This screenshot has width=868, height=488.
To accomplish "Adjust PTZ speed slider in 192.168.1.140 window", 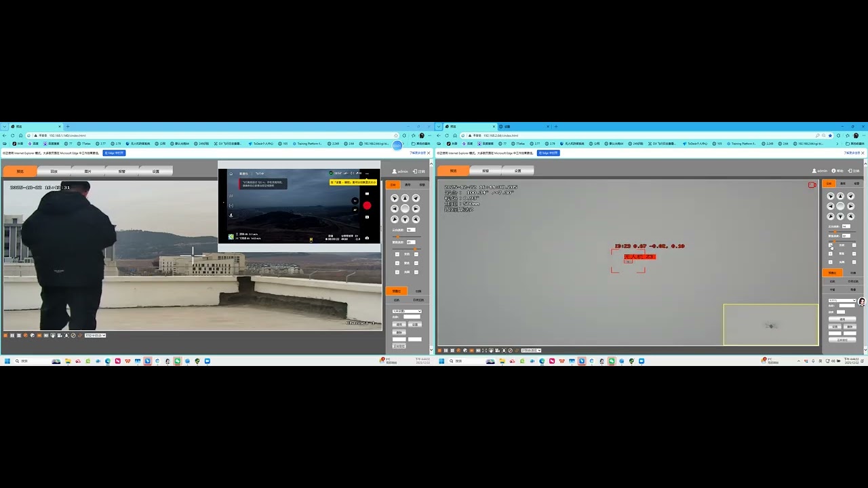I will 406,237.
